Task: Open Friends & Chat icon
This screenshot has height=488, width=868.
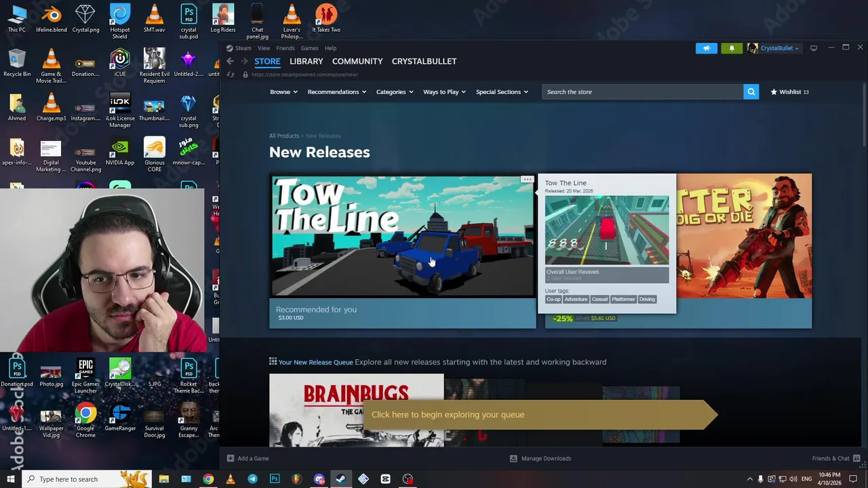Action: pos(856,458)
